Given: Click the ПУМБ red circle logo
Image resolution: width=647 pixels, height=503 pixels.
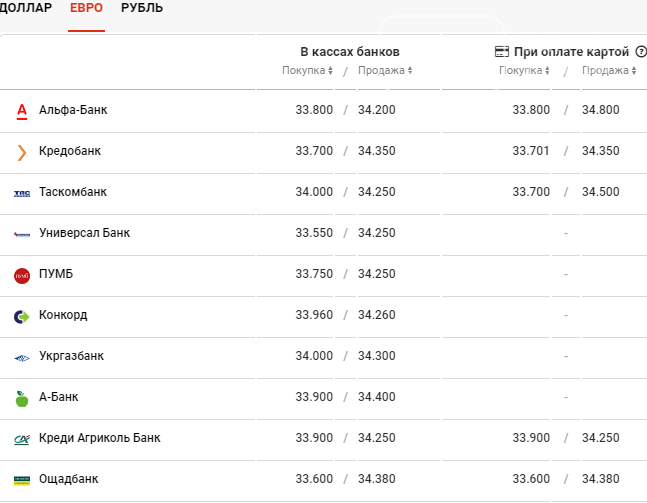Looking at the screenshot, I should pos(22,275).
